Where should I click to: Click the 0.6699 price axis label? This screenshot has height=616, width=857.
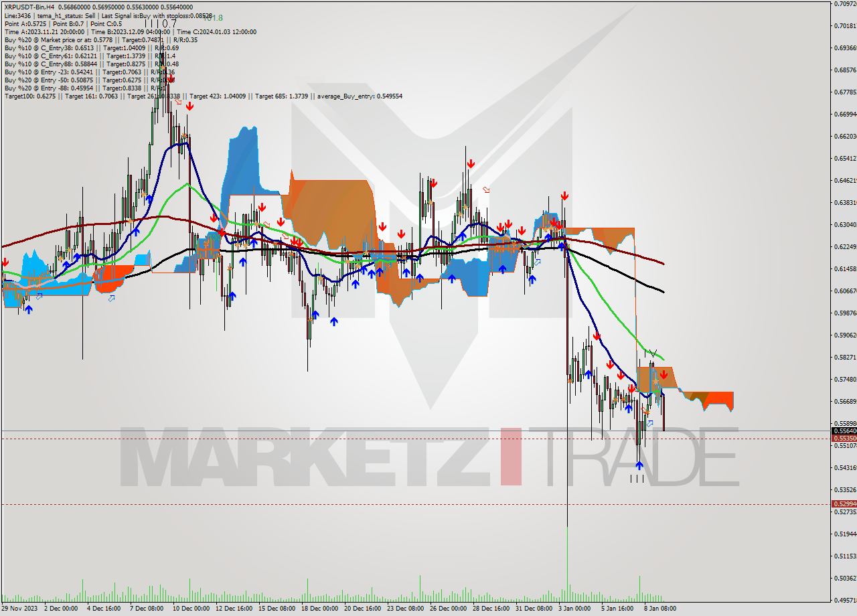pos(846,114)
